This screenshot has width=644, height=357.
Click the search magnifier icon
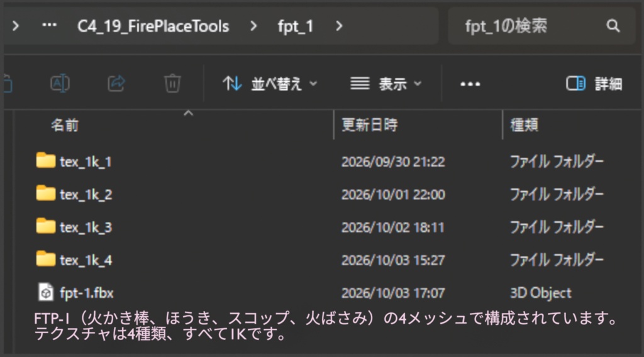[x=613, y=26]
